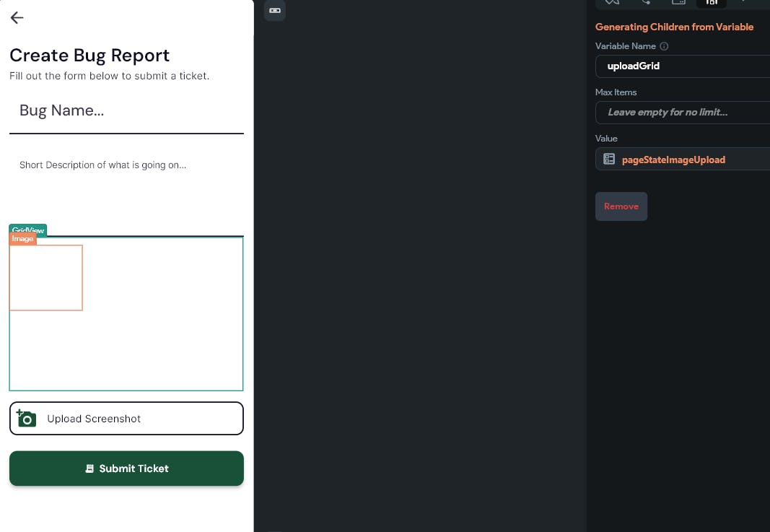Click the Create Bug Report heading
Screen dimensions: 770x532
click(89, 56)
